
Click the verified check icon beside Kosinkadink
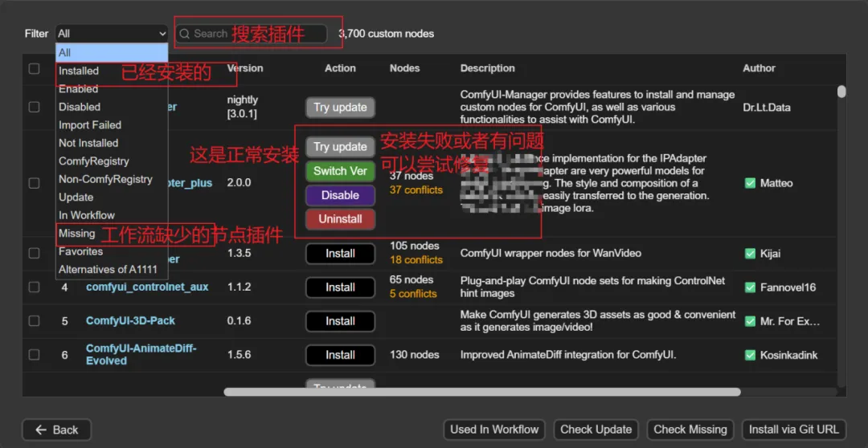coord(750,355)
